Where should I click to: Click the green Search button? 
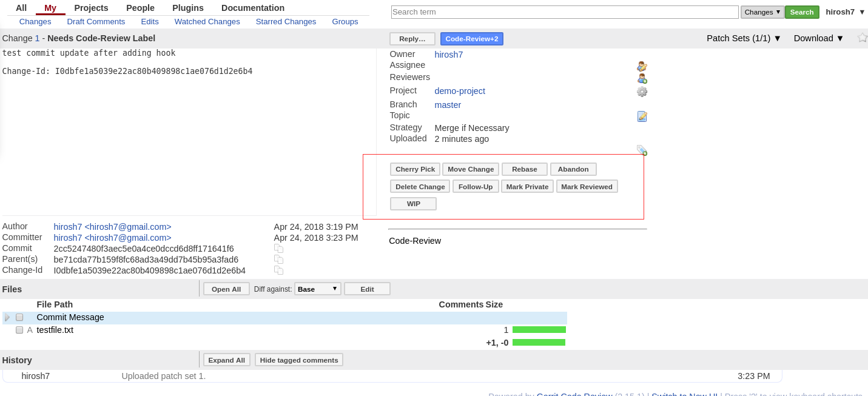(x=802, y=12)
